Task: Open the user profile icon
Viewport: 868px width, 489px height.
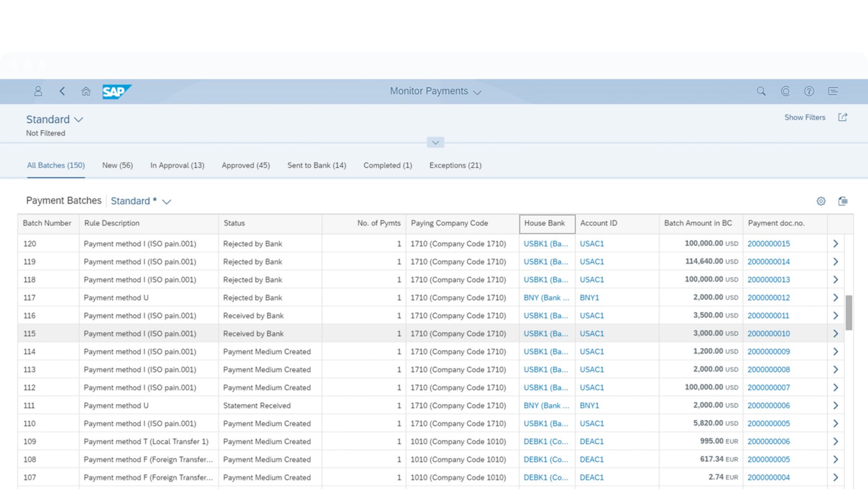Action: (38, 91)
